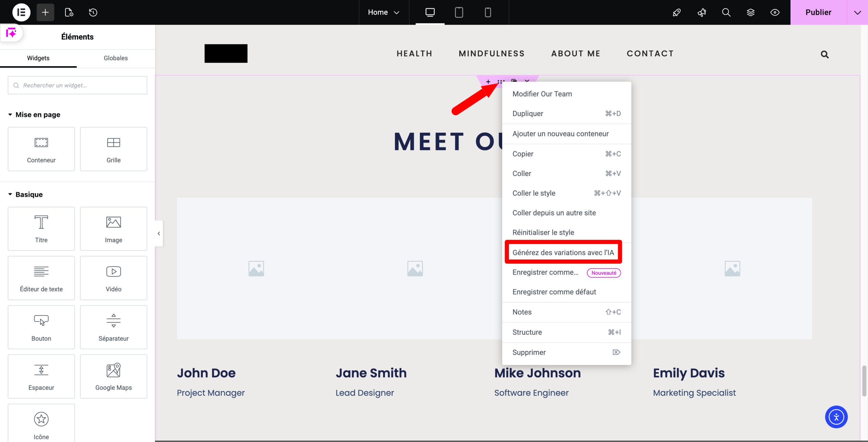Select the Bouton widget

(41, 327)
